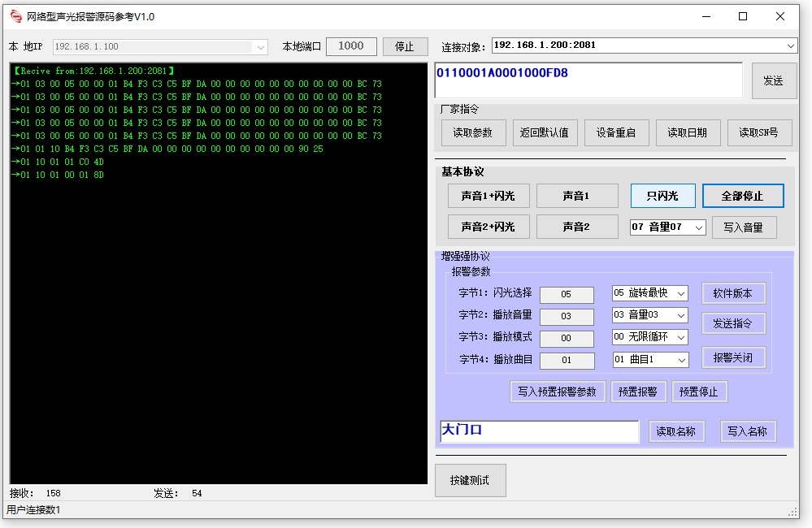Click the 大门口 name input field
This screenshot has width=812, height=528.
[x=538, y=431]
